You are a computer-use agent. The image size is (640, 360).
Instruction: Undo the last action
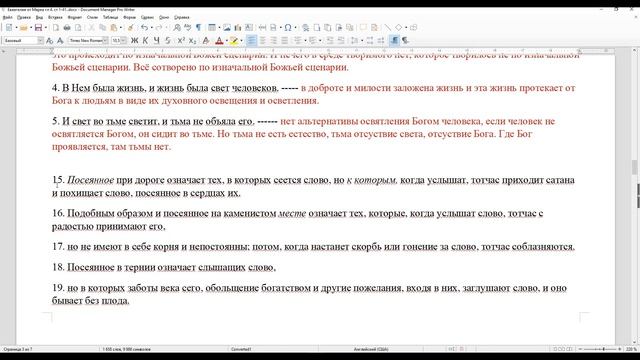point(144,28)
